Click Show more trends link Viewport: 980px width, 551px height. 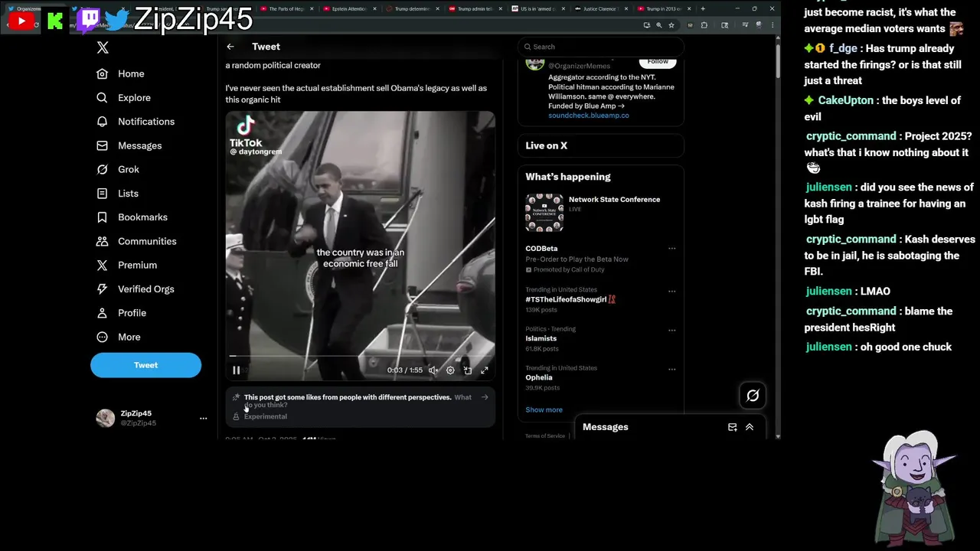[x=544, y=410]
